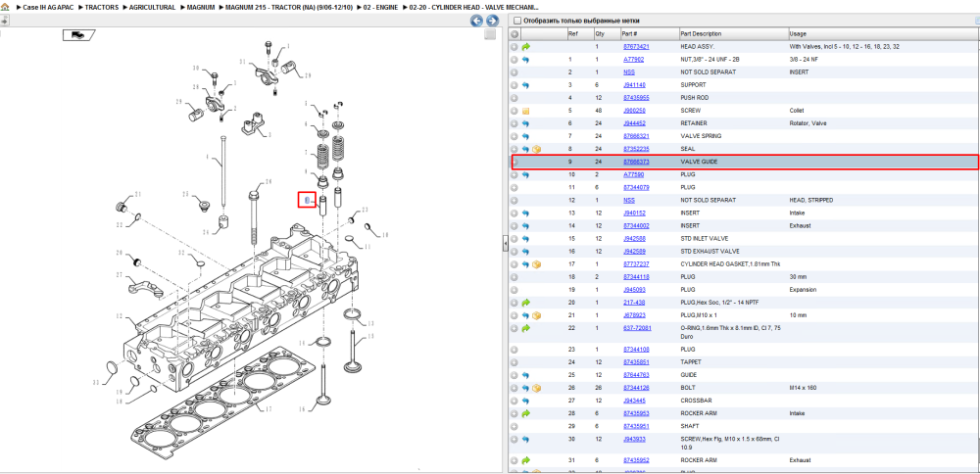The height and width of the screenshot is (474, 980).
Task: Open 02 - ENGINE breadcrumb
Action: click(380, 8)
